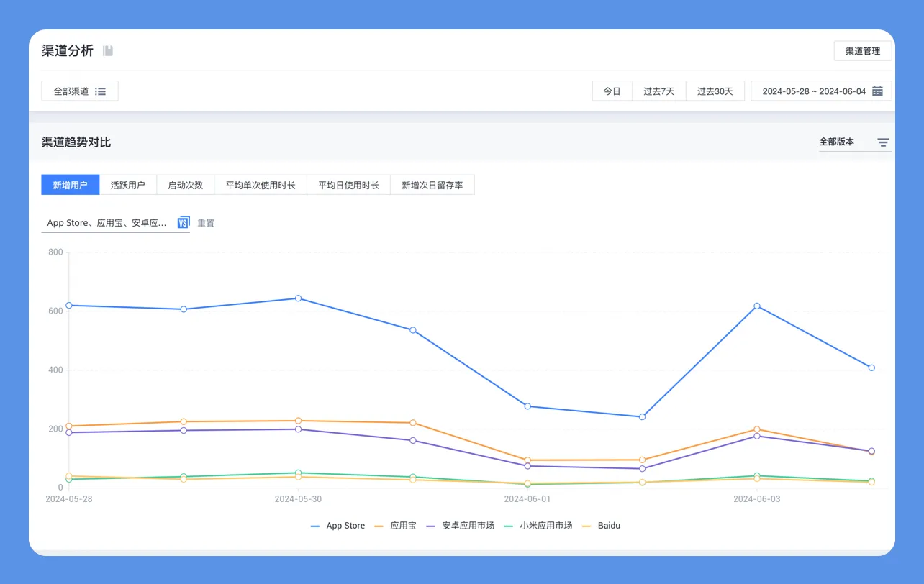Open the help document icon beside 渠道分析
This screenshot has width=924, height=584.
pyautogui.click(x=108, y=50)
